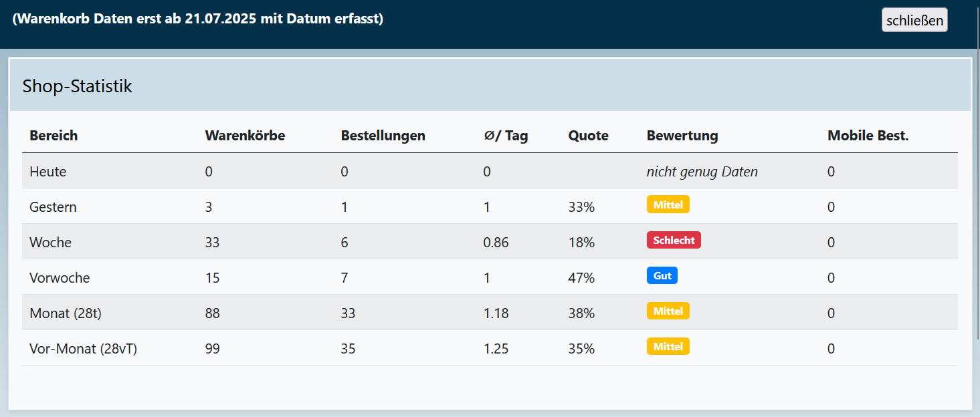The image size is (980, 417).
Task: Click the "nicht genug Daten" text
Action: (x=702, y=172)
